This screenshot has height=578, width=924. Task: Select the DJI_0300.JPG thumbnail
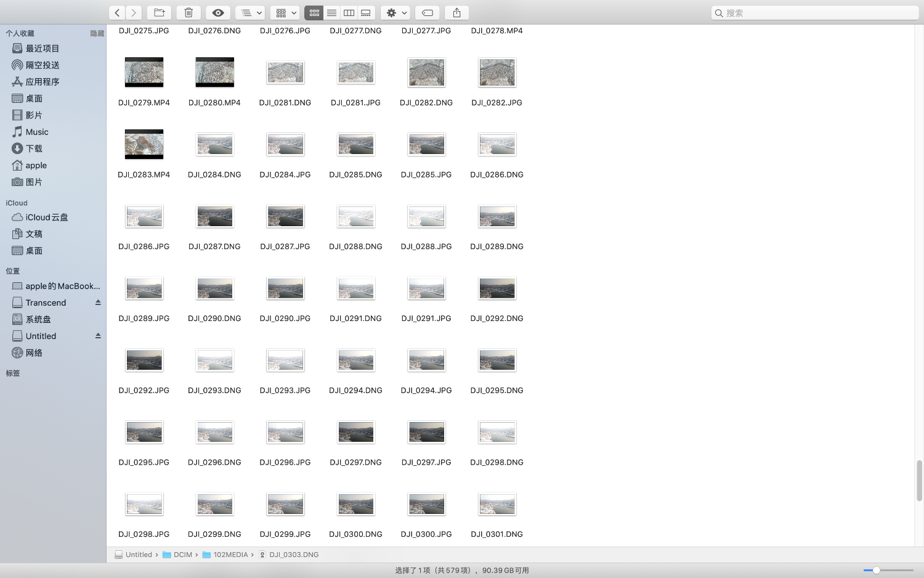(426, 505)
